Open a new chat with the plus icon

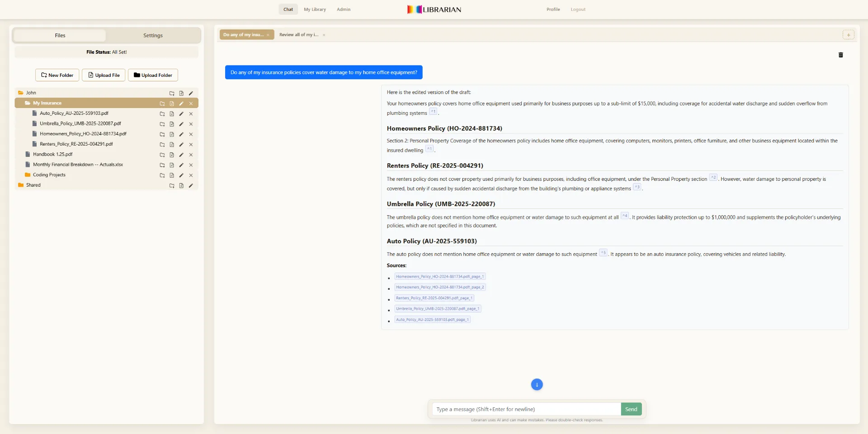(x=849, y=34)
